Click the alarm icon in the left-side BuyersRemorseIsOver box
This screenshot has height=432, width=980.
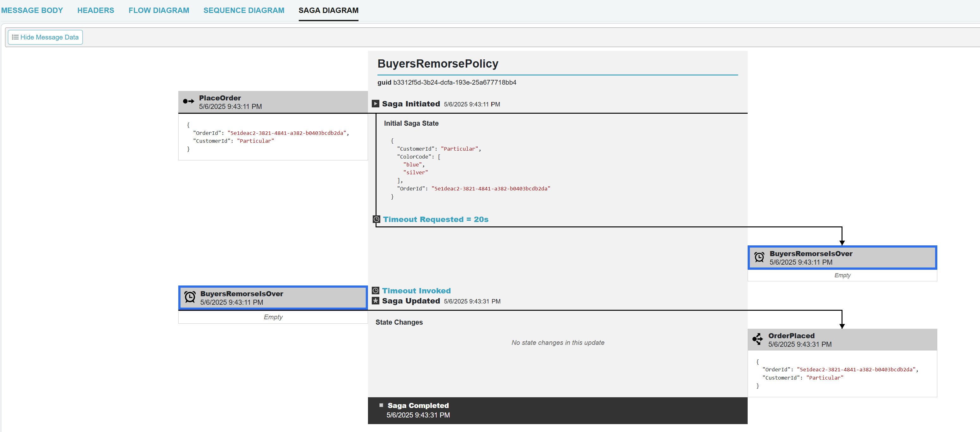pos(190,297)
